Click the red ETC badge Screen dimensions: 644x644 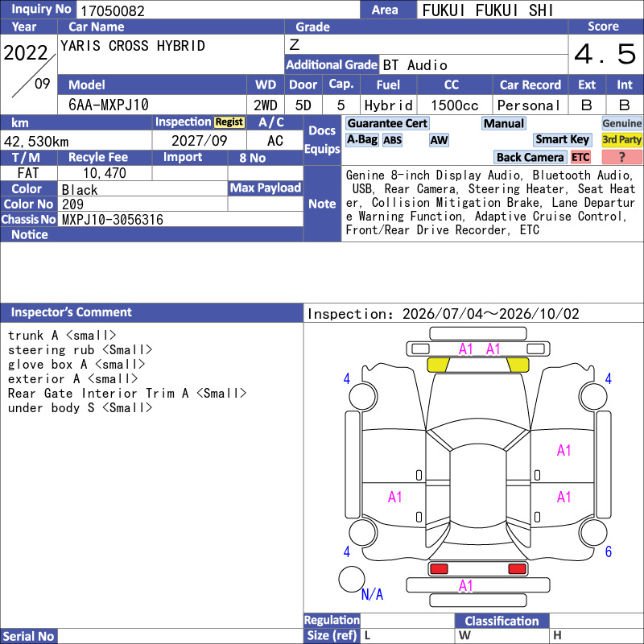580,157
